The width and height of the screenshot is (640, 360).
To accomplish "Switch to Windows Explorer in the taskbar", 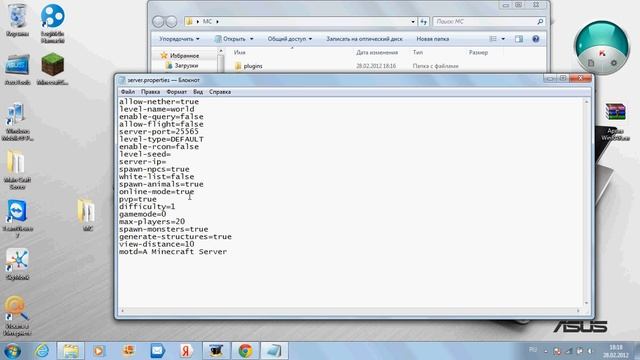I will click(71, 351).
